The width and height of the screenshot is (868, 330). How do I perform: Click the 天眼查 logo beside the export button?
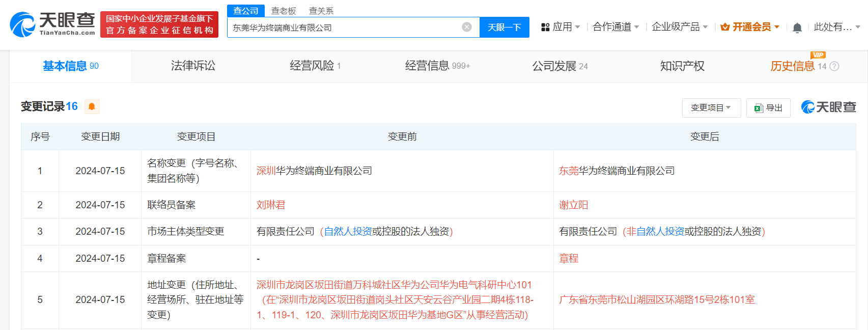(828, 107)
